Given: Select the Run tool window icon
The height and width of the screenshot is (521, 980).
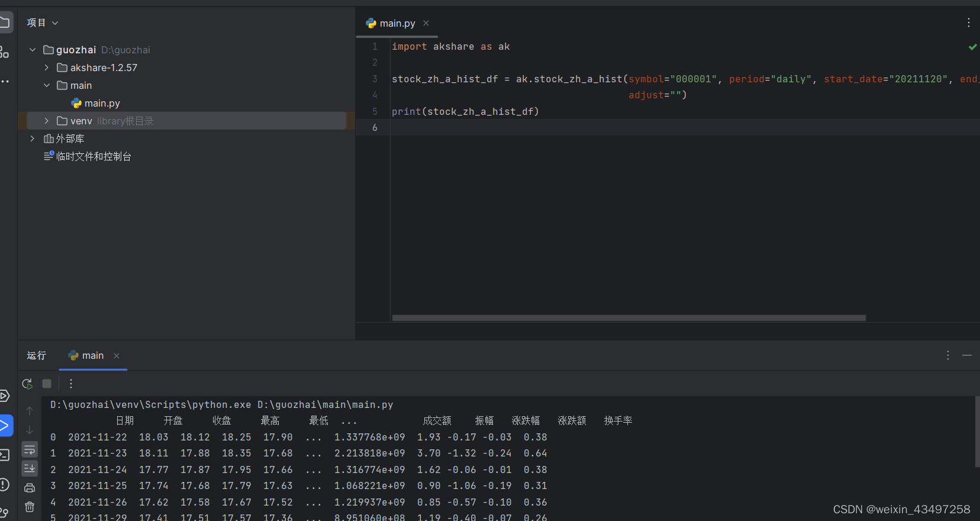Looking at the screenshot, I should (5, 425).
